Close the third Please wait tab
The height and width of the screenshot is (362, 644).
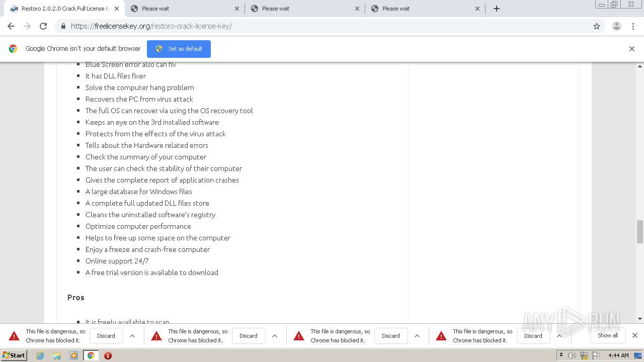[357, 9]
